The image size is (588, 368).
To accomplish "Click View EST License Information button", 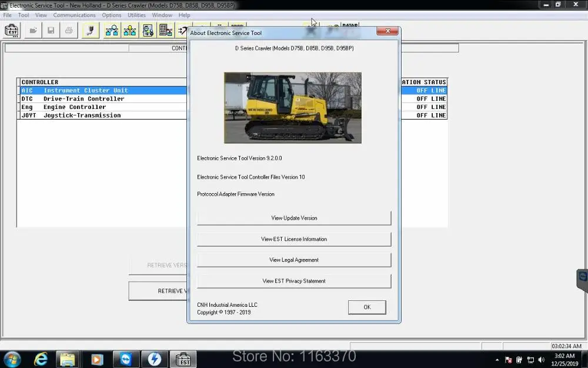I will click(x=294, y=239).
